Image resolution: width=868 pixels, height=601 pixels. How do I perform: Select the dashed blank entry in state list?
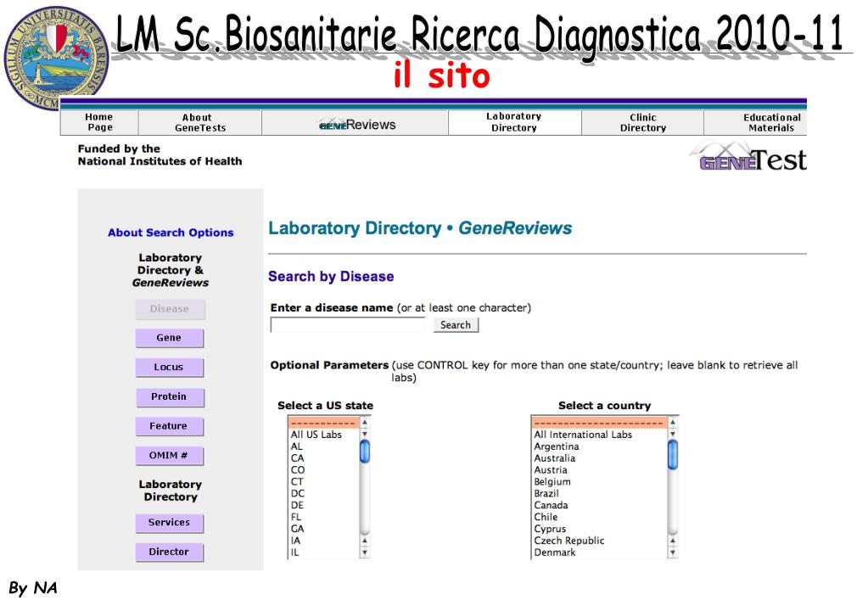(324, 424)
